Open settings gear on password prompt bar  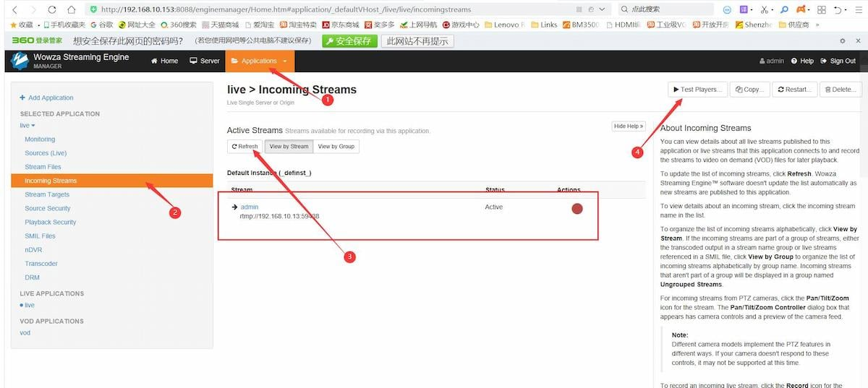coord(842,41)
